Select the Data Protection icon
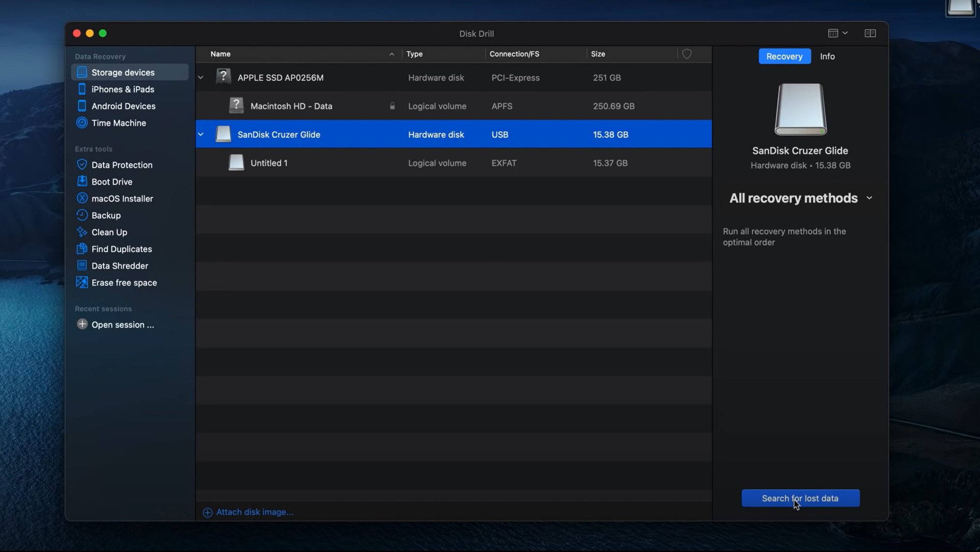The width and height of the screenshot is (980, 552). pyautogui.click(x=82, y=164)
